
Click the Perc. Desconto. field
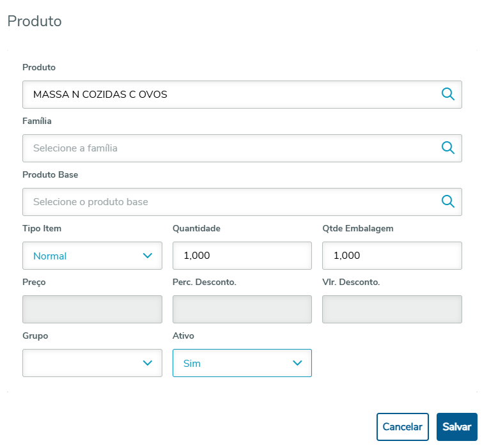[242, 309]
